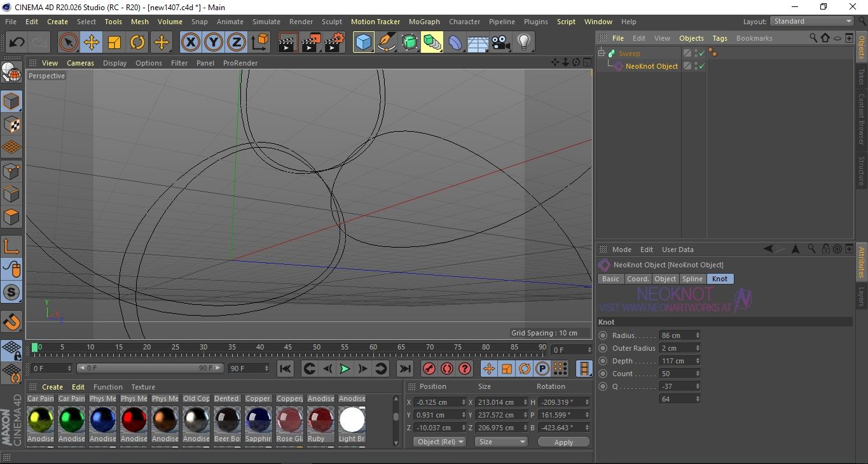Switch to the Spline attributes tab
Screen dimensions: 868x464
pyautogui.click(x=692, y=279)
